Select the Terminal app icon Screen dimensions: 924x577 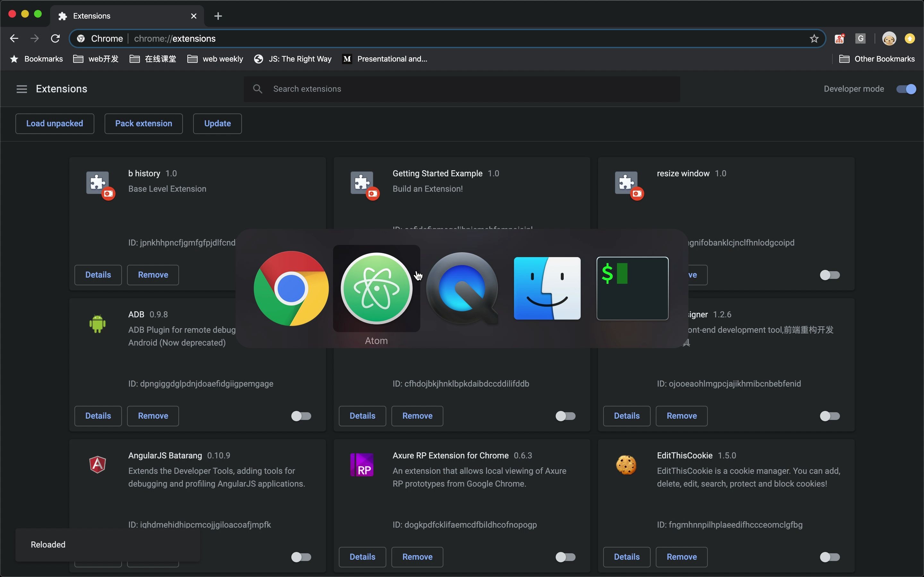[x=632, y=288]
